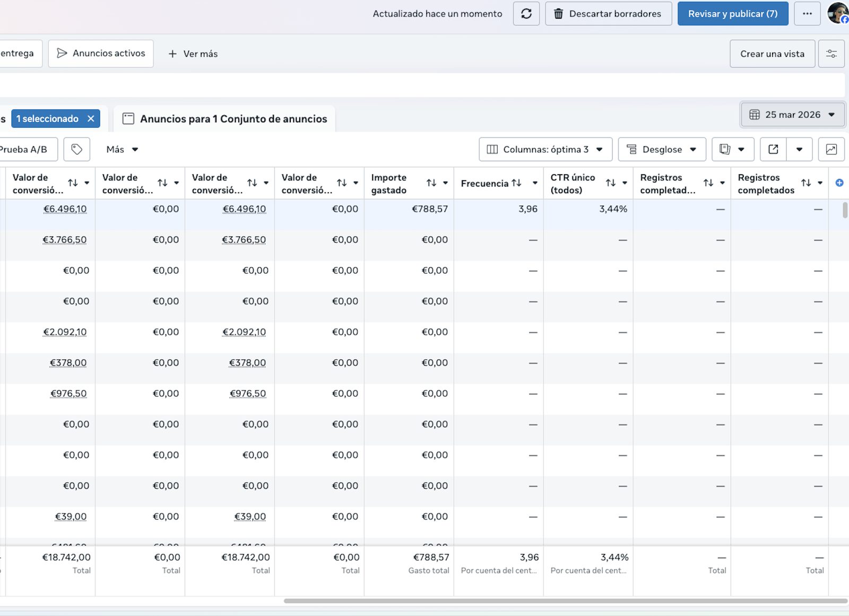Click the first €3.766,50 conversion value
Screen dimensions: 849x616
64,240
